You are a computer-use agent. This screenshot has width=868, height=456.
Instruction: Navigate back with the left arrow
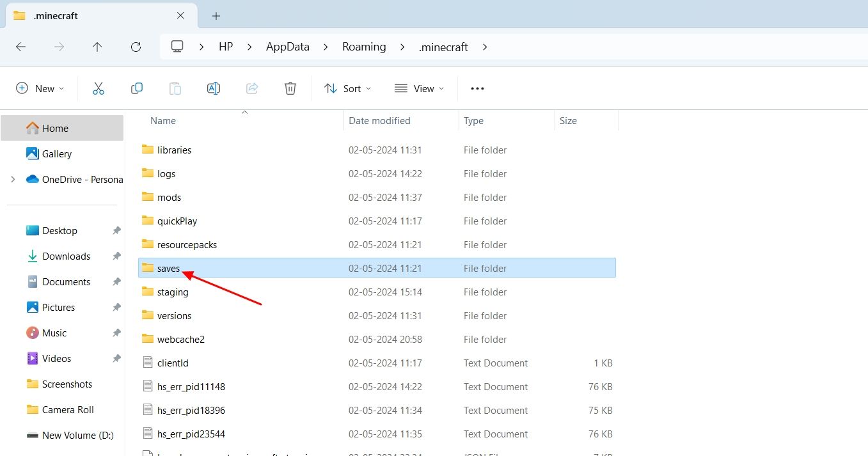[x=20, y=47]
